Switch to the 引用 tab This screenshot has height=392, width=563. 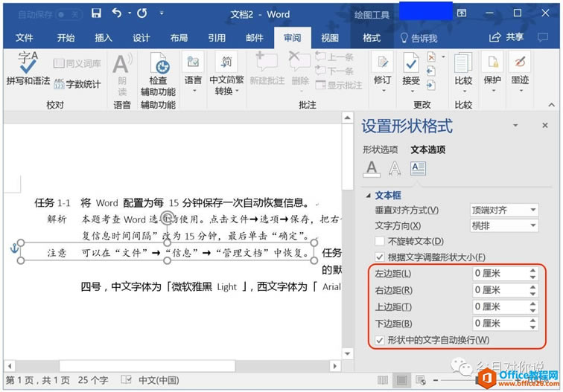pos(217,38)
